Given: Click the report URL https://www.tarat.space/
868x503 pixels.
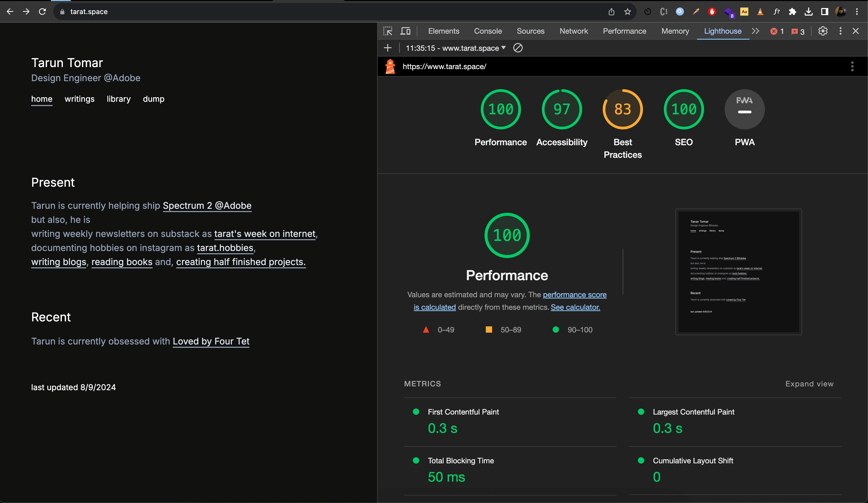Looking at the screenshot, I should (444, 66).
